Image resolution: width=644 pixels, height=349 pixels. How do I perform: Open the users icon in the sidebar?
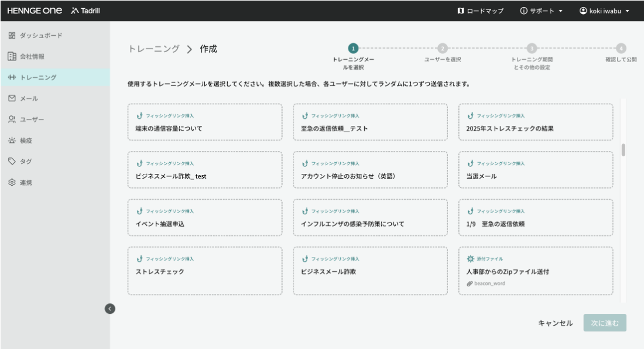[13, 118]
